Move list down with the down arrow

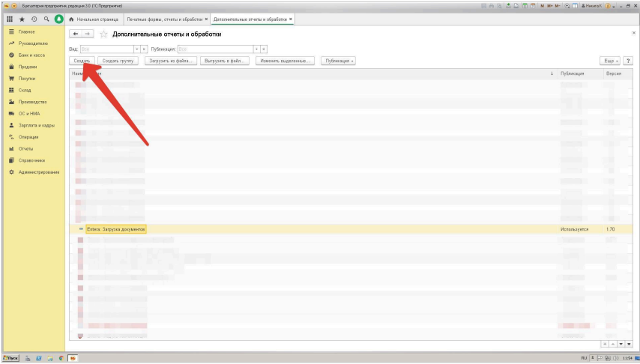pos(621,344)
